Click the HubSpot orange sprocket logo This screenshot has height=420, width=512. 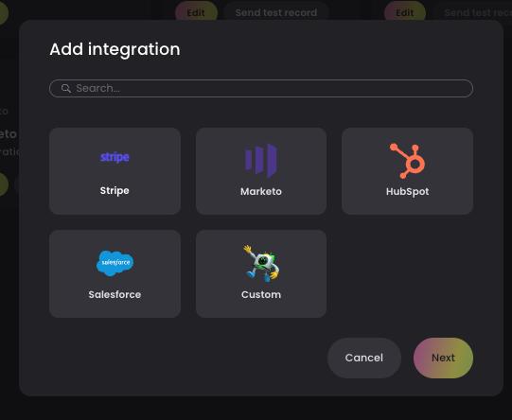click(408, 161)
